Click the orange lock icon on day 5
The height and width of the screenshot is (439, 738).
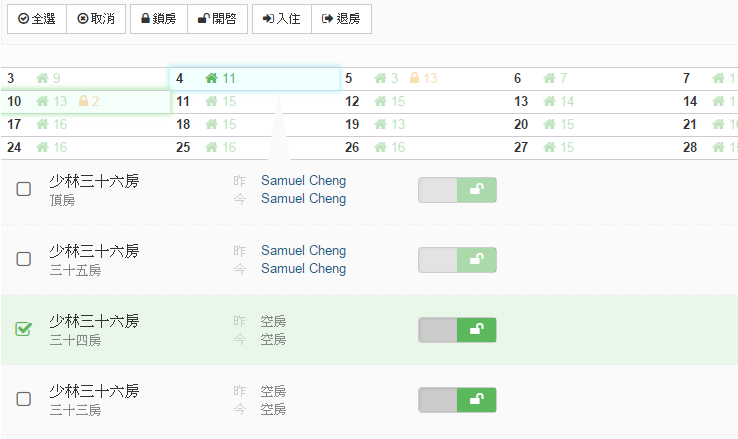pos(415,78)
